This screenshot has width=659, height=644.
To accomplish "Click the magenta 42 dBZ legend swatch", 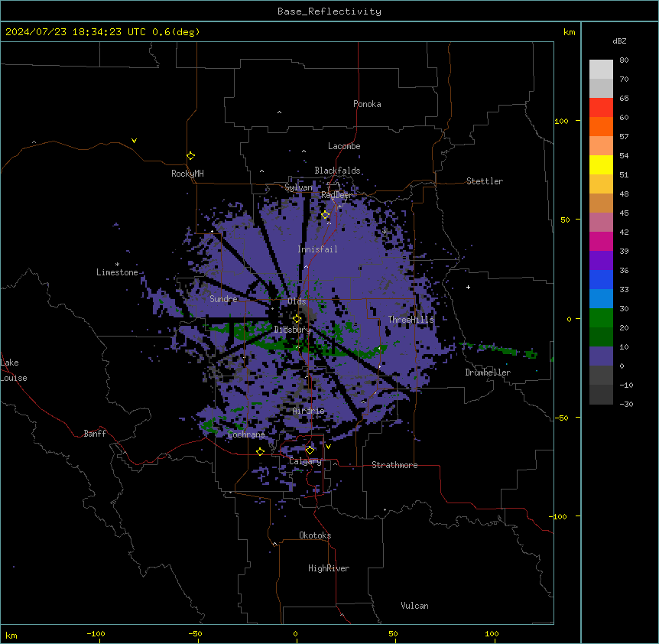I will coord(601,241).
